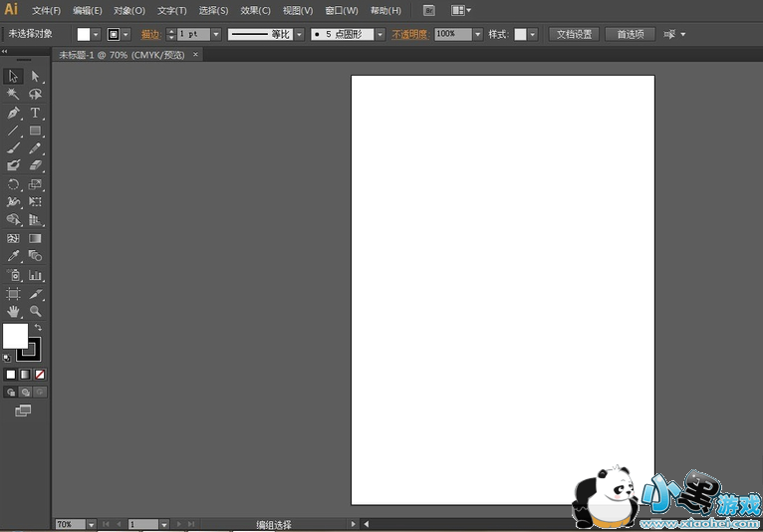Expand the opacity 100% dropdown
Viewport: 763px width, 532px height.
tap(478, 34)
